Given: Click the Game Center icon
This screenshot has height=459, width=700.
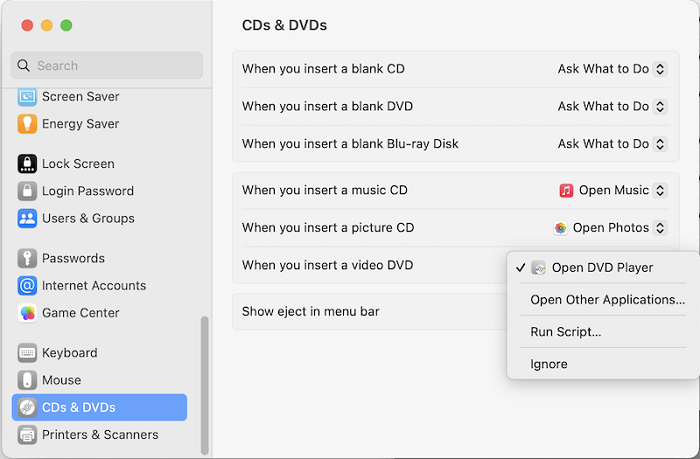Looking at the screenshot, I should coord(27,313).
